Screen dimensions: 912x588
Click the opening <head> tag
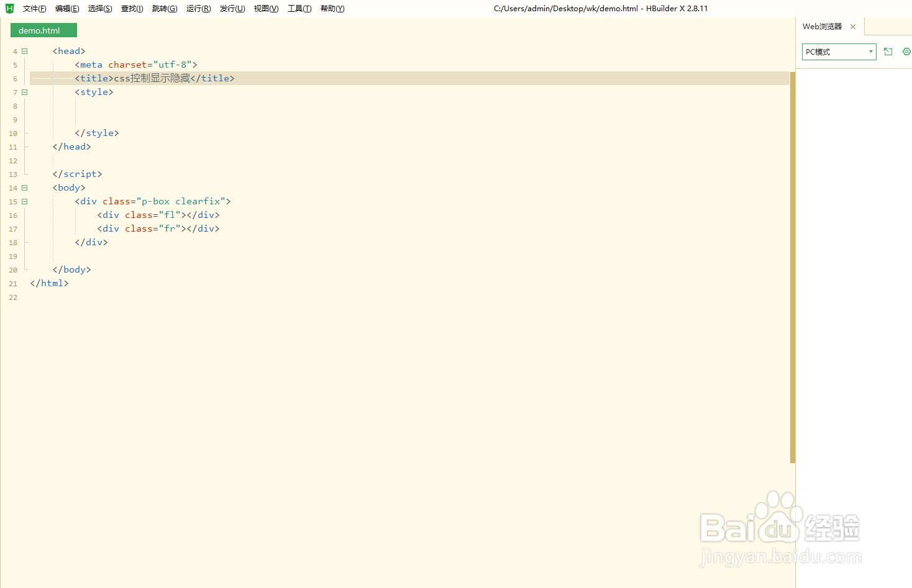[69, 51]
